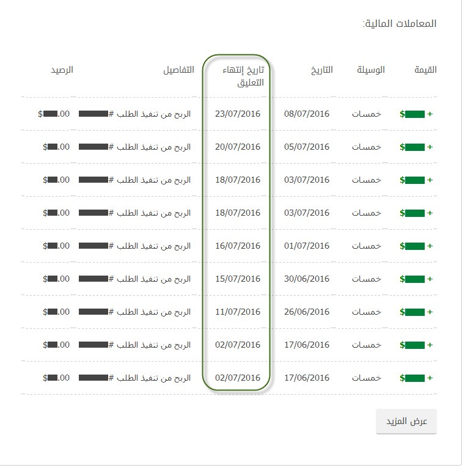The width and height of the screenshot is (462, 476).
Task: Click the balance in the 05/07/2016 row
Action: (x=56, y=147)
